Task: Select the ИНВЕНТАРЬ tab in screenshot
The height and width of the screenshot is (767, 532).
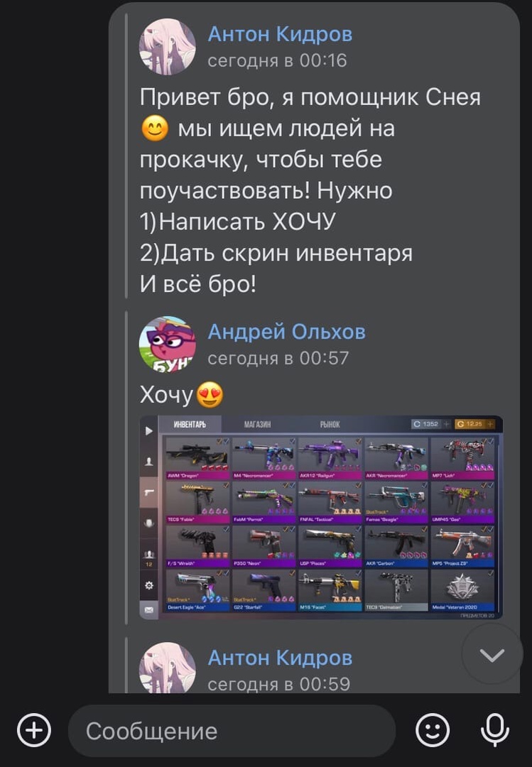Action: [x=190, y=424]
